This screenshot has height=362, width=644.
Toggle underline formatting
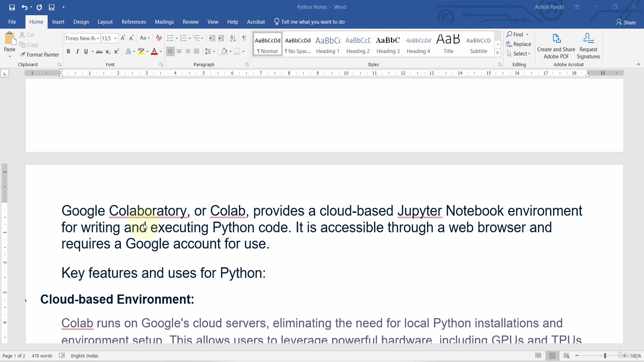pos(86,52)
